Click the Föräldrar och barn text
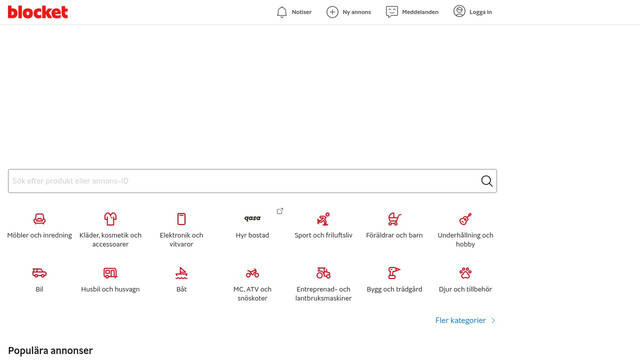Screen dimensions: 640x360 [x=394, y=235]
